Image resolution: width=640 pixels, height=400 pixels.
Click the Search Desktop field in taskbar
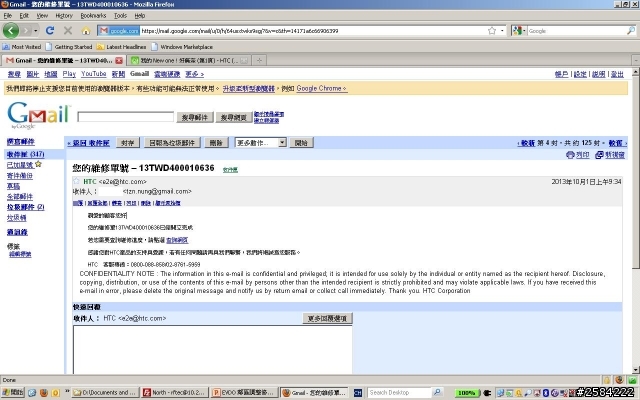pos(399,392)
